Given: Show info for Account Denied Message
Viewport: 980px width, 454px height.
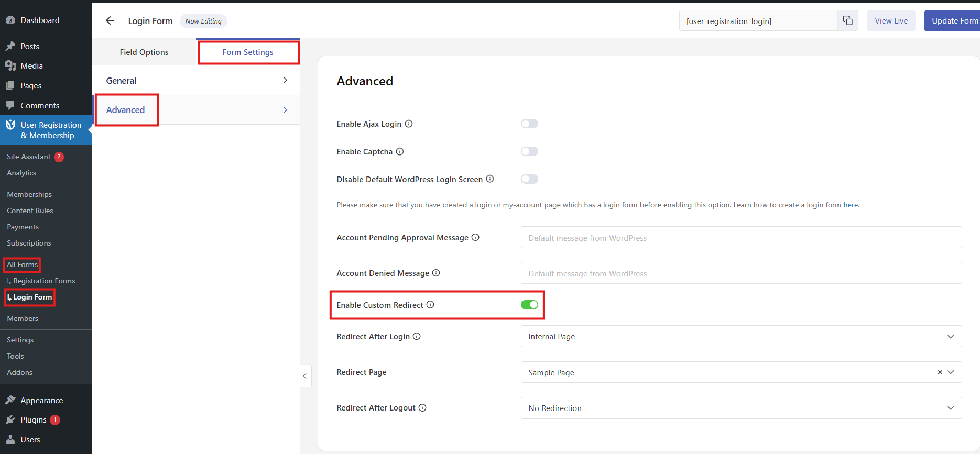Looking at the screenshot, I should pos(436,273).
